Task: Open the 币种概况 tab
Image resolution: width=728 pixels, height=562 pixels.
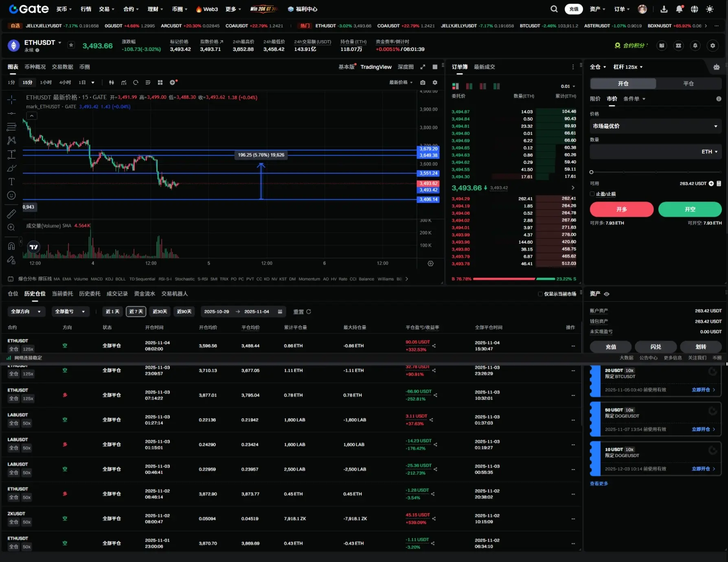Action: tap(35, 67)
